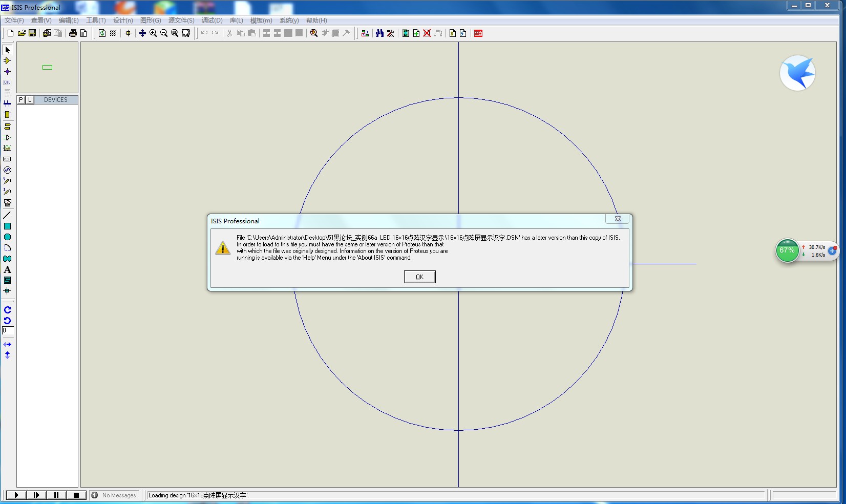The height and width of the screenshot is (504, 846).
Task: Click the Open Design folder icon
Action: 22,33
